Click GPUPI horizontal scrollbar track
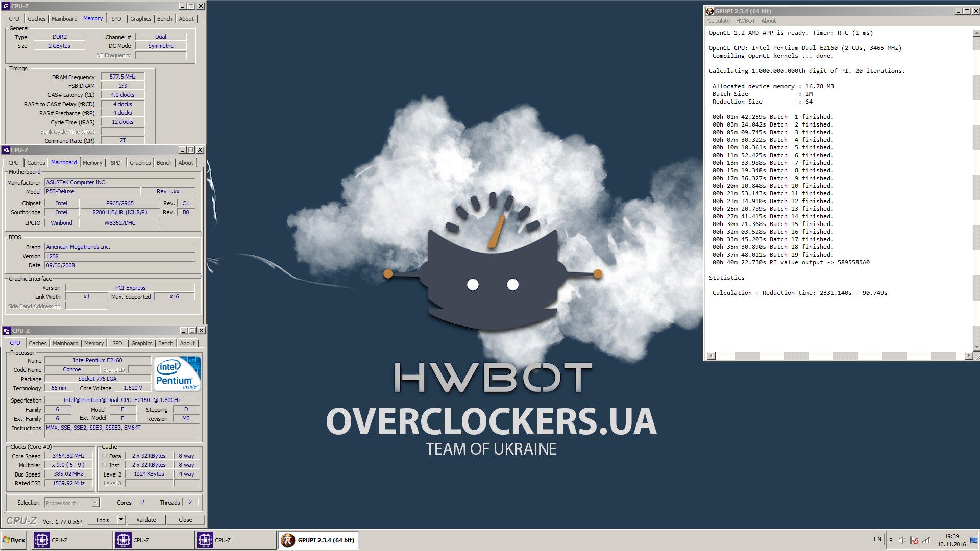 840,355
